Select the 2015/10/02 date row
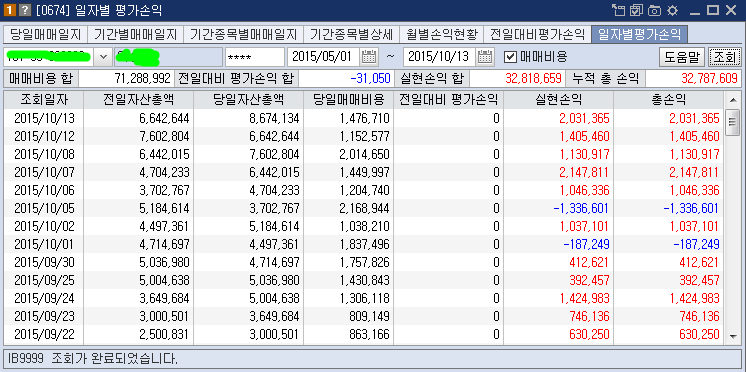The width and height of the screenshot is (746, 372). (x=364, y=226)
